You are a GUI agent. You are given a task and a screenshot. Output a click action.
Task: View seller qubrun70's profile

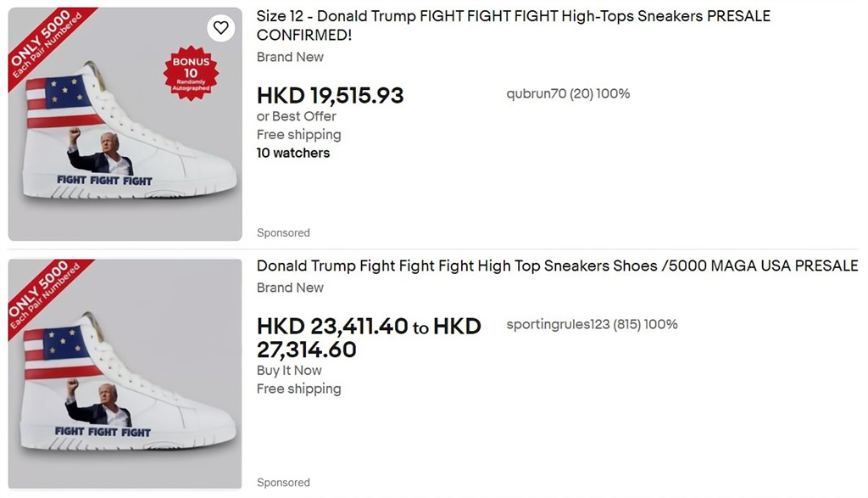tap(568, 93)
